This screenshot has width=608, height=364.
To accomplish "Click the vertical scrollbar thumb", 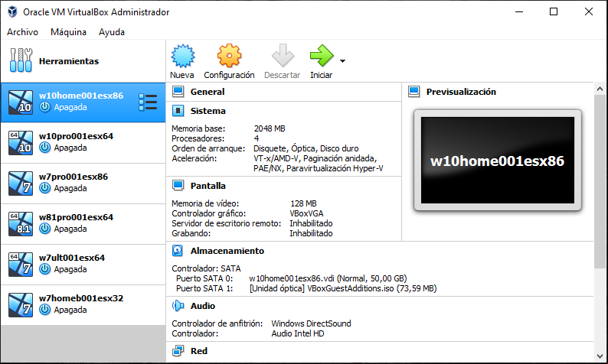I will click(x=600, y=181).
